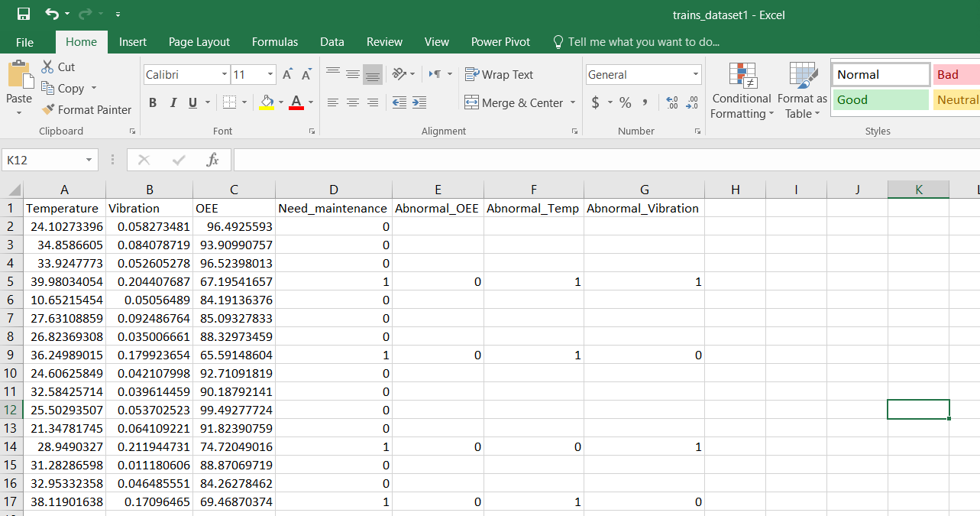The width and height of the screenshot is (980, 516).
Task: Open the font name Calibri dropdown
Action: pos(225,75)
